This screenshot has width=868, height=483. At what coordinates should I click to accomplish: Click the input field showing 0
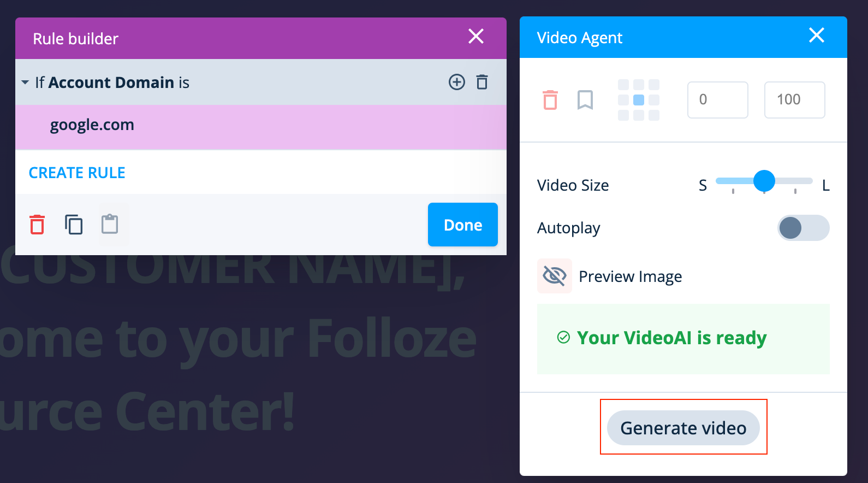[717, 100]
